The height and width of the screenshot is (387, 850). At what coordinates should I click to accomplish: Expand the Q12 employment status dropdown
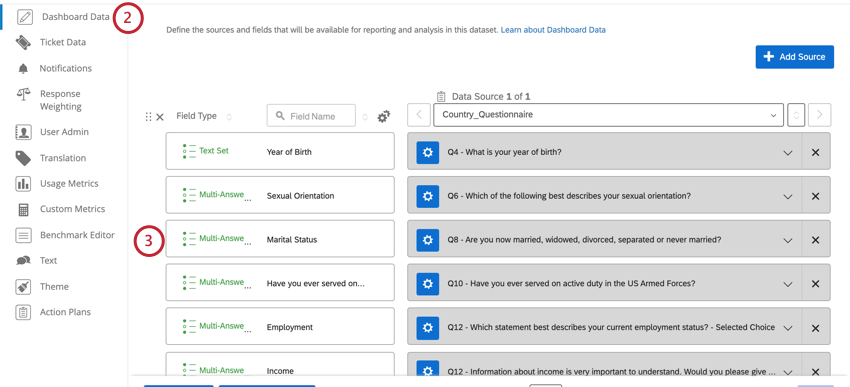point(788,328)
